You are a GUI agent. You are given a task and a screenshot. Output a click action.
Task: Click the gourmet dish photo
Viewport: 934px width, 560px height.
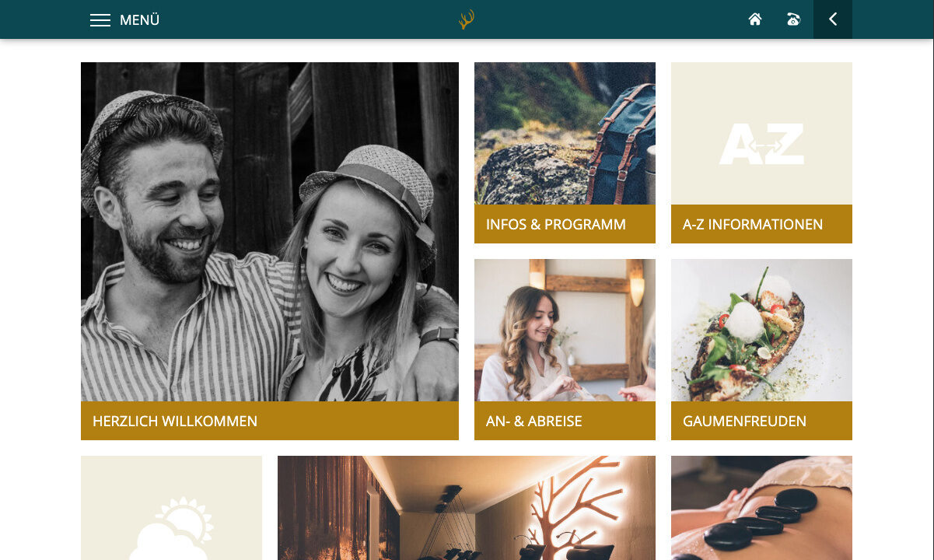tap(761, 331)
